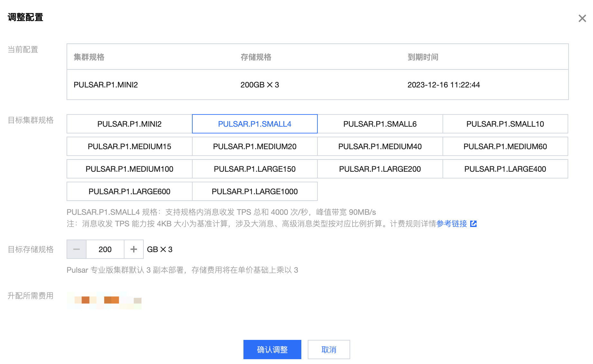593x364 pixels.
Task: Select the PULSAR.P1.SMALL4 spec option
Action: click(x=255, y=124)
